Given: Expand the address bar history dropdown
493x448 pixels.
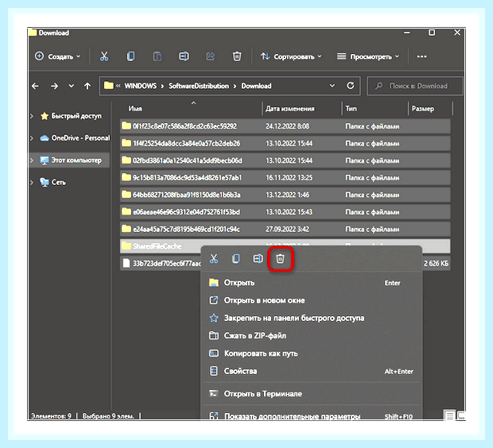Looking at the screenshot, I should (x=332, y=86).
